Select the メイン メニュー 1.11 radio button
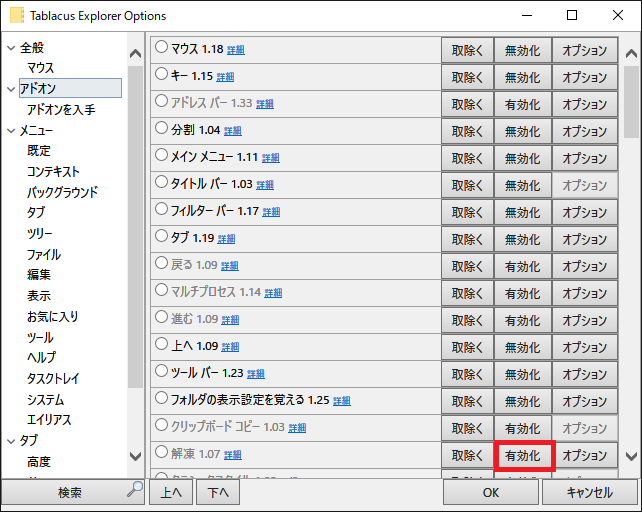Viewport: 642px width, 512px height. (x=161, y=155)
